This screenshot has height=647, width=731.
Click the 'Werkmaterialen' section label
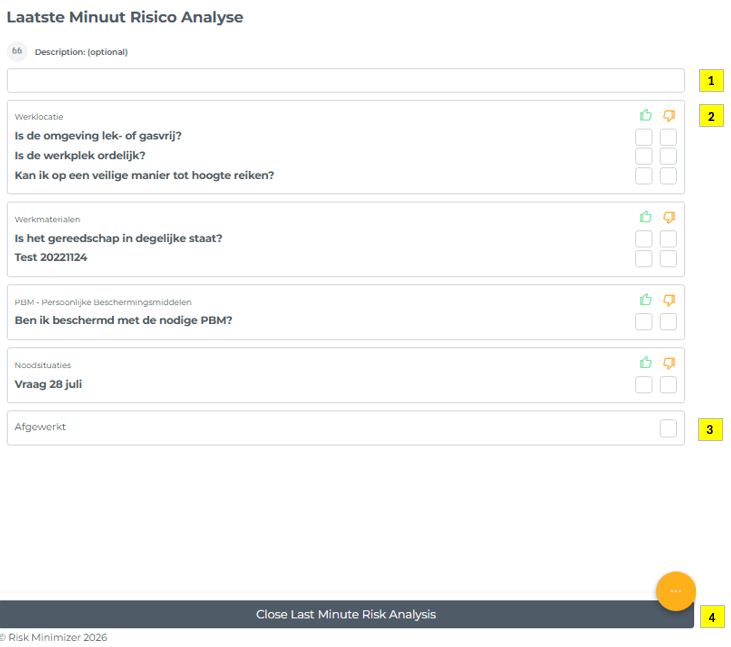[x=47, y=219]
